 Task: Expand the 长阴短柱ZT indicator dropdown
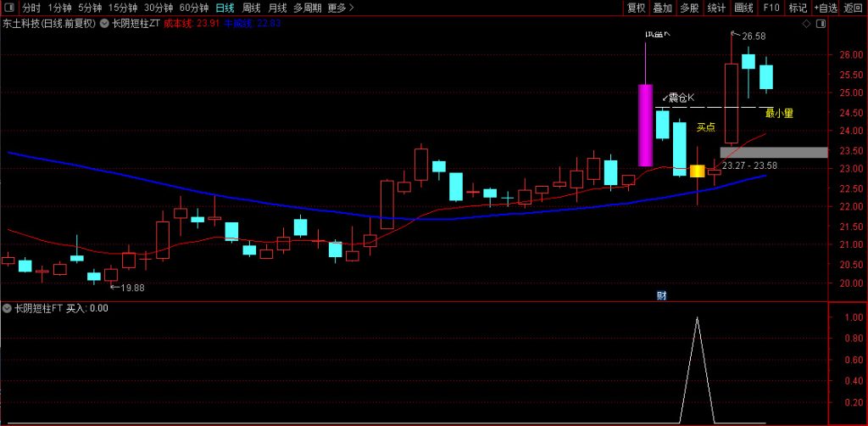[104, 24]
